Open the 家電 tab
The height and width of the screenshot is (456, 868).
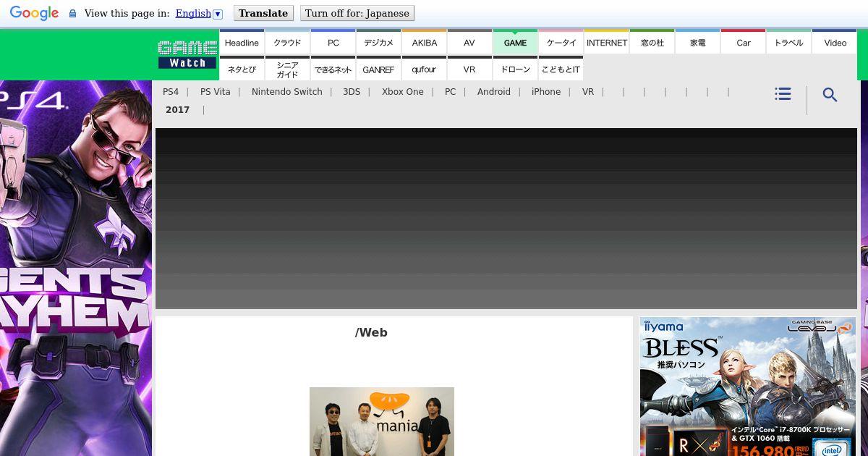(x=697, y=41)
